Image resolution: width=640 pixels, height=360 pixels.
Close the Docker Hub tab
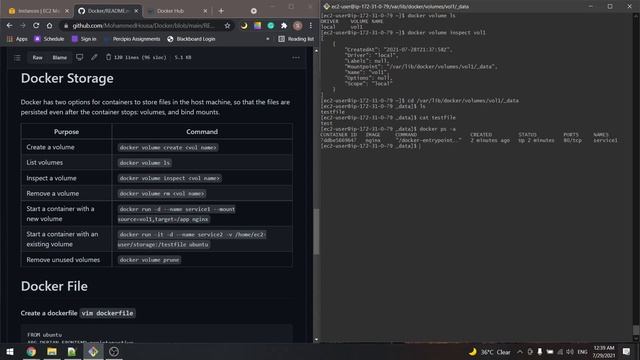[205, 11]
